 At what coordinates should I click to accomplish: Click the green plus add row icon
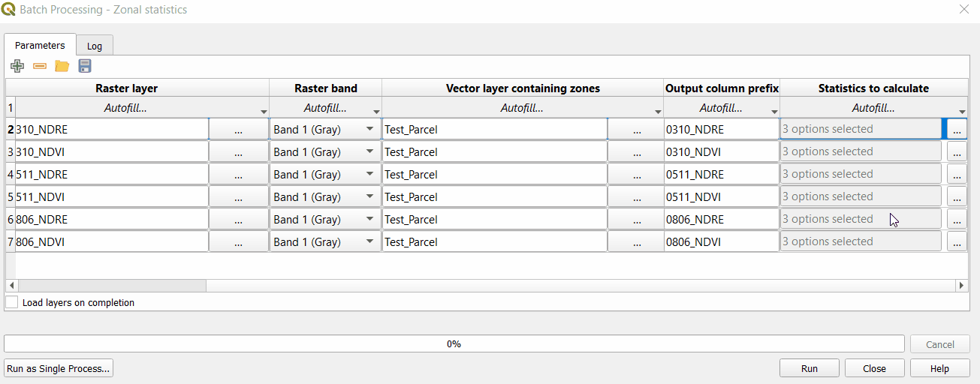pyautogui.click(x=17, y=66)
